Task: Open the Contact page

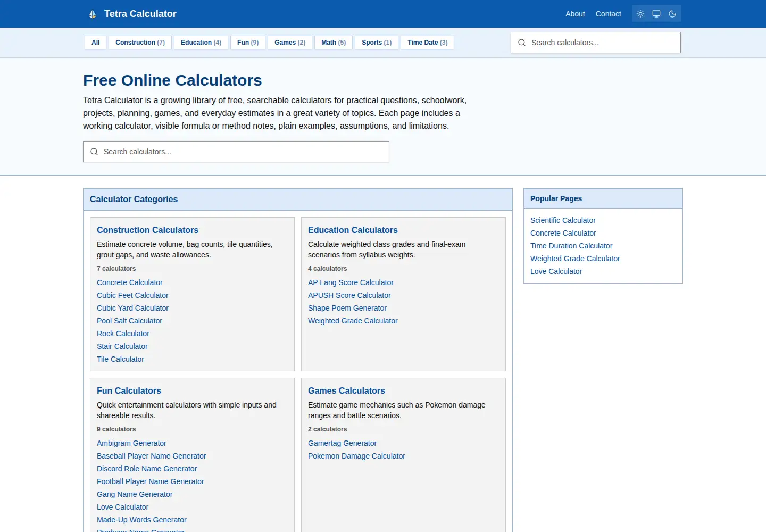Action: (x=609, y=14)
